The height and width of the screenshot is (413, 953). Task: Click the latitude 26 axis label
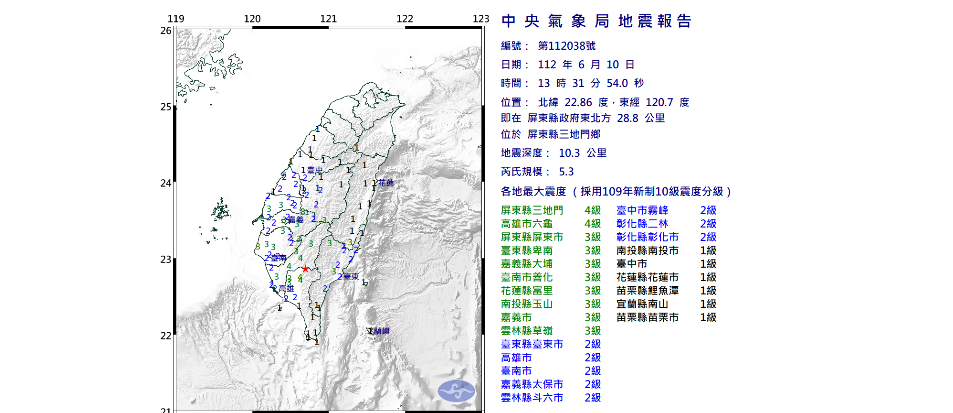165,30
